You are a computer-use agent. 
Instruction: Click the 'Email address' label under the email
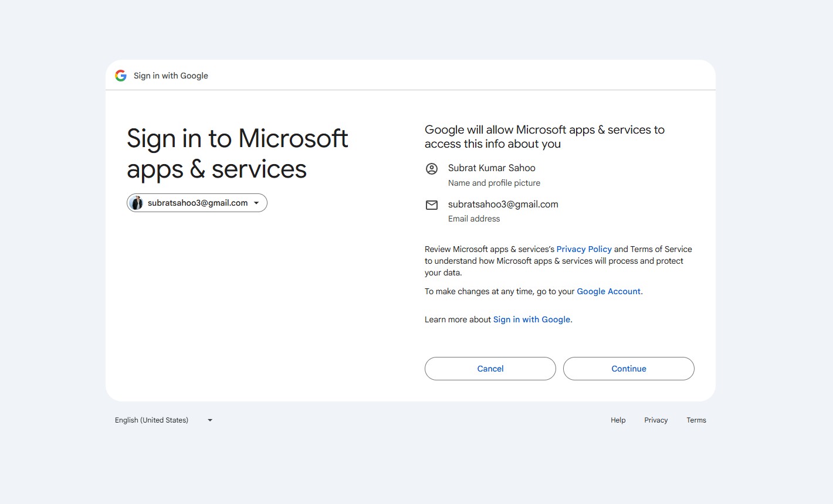[x=474, y=219]
